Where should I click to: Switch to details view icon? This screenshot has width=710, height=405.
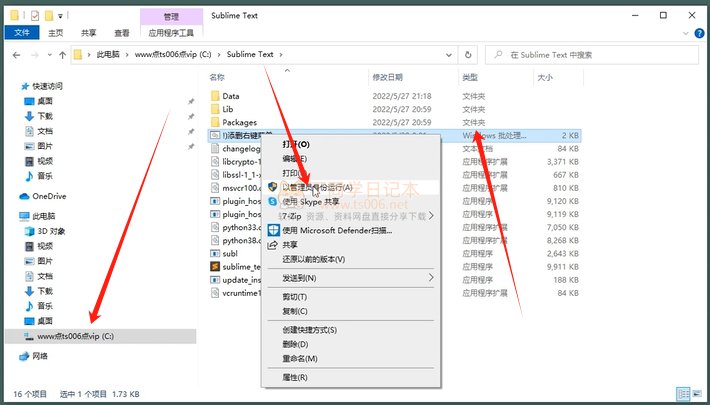coord(683,394)
